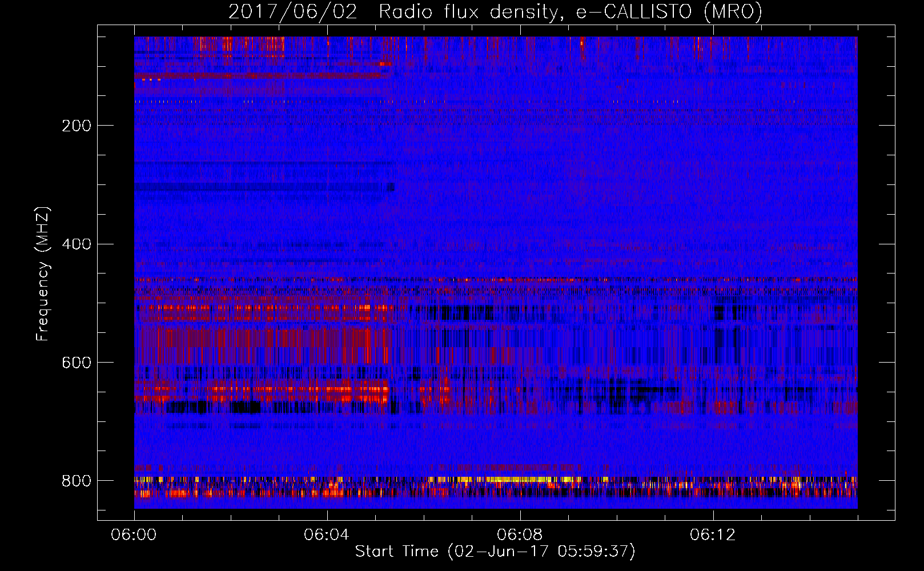Click the 06:04 time tick label

pos(327,535)
